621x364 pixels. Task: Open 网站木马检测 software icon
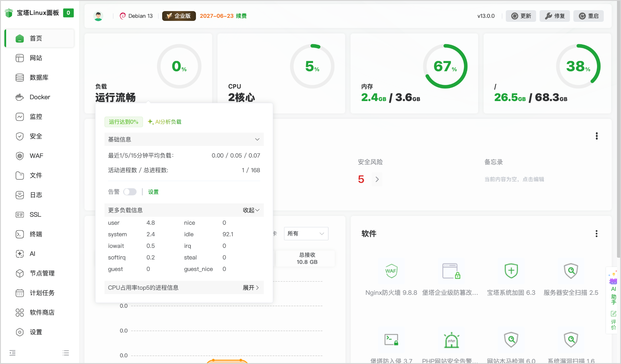click(x=511, y=340)
